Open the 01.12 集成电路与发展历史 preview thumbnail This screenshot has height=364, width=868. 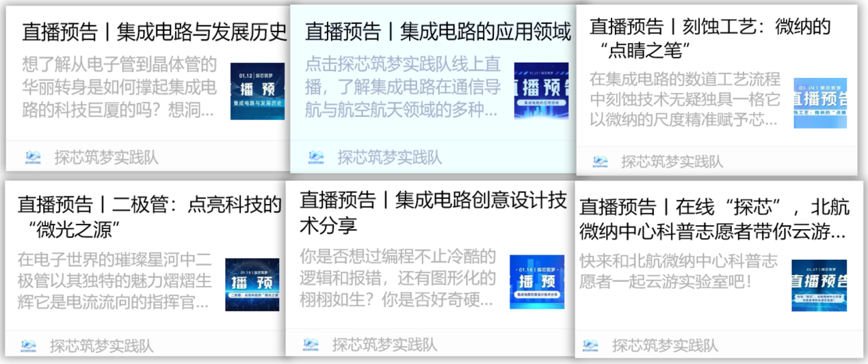[257, 91]
